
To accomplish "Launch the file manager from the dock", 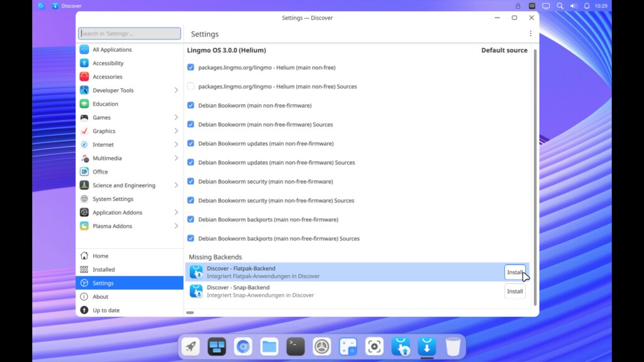I will (x=269, y=346).
